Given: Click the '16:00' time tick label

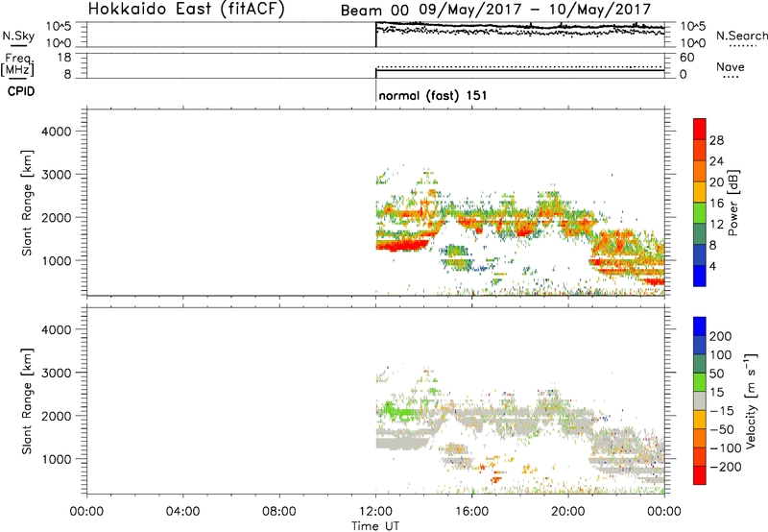Looking at the screenshot, I should pyautogui.click(x=471, y=512).
